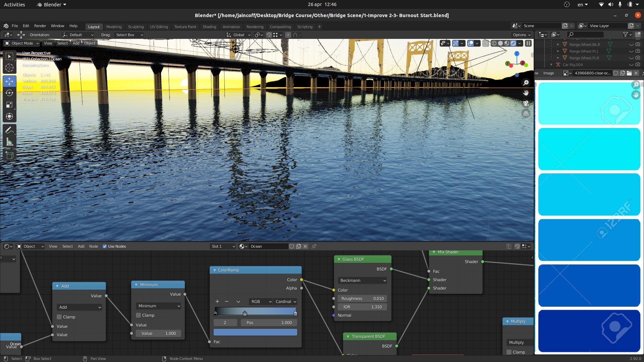Add a new color stop in the ColorRamp
This screenshot has width=644, height=362.
tap(217, 301)
